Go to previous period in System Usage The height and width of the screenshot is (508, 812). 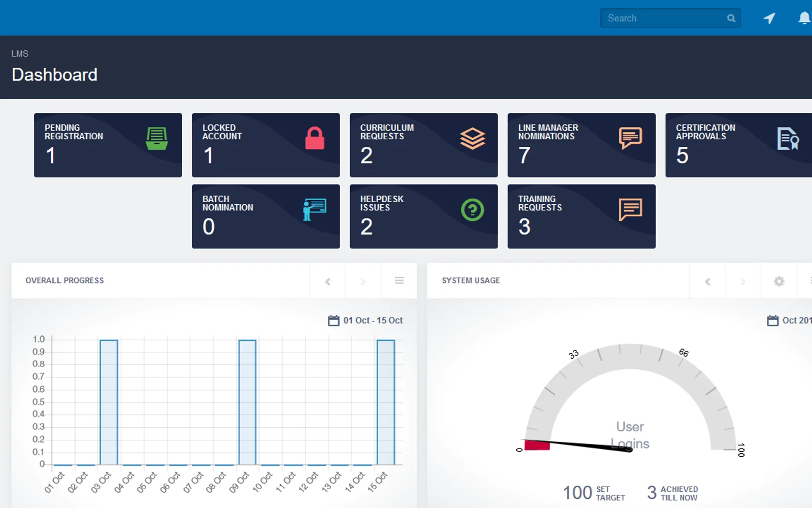pyautogui.click(x=707, y=281)
